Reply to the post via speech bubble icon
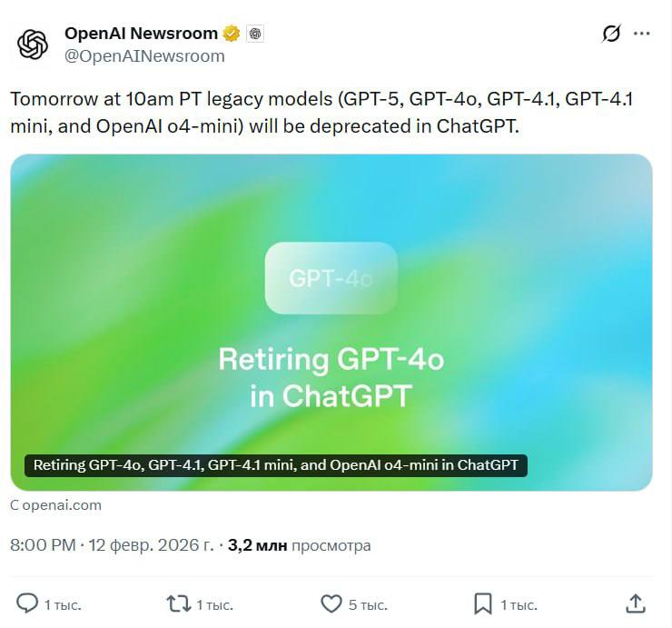The width and height of the screenshot is (672, 628). click(28, 603)
